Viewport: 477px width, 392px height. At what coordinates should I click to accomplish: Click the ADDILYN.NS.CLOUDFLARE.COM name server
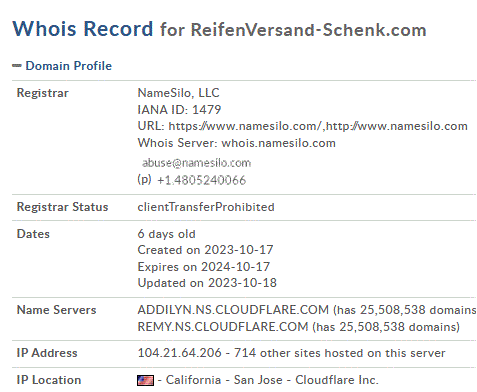(233, 310)
